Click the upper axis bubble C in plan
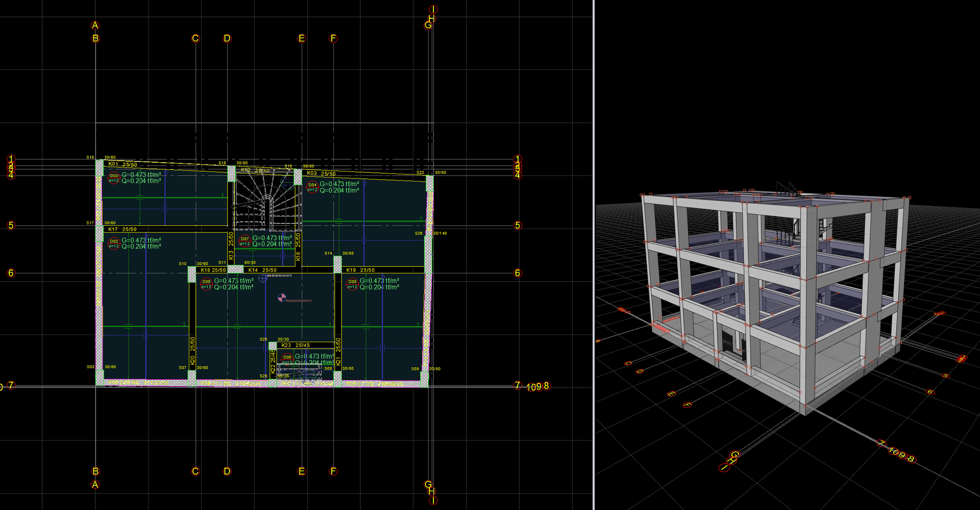The width and height of the screenshot is (980, 510). [x=195, y=38]
